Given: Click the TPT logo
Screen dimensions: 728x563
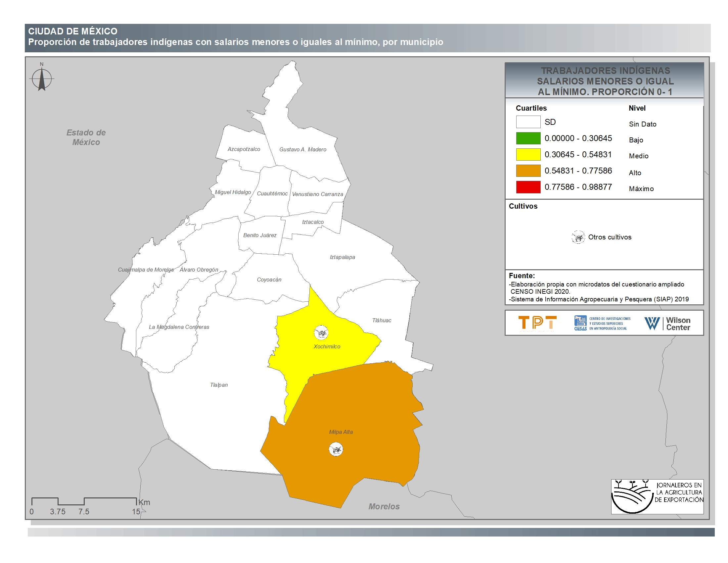Looking at the screenshot, I should coord(537,323).
